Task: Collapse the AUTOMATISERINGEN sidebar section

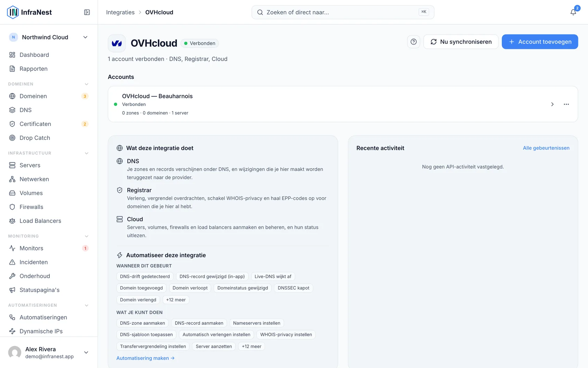Action: pos(86,305)
